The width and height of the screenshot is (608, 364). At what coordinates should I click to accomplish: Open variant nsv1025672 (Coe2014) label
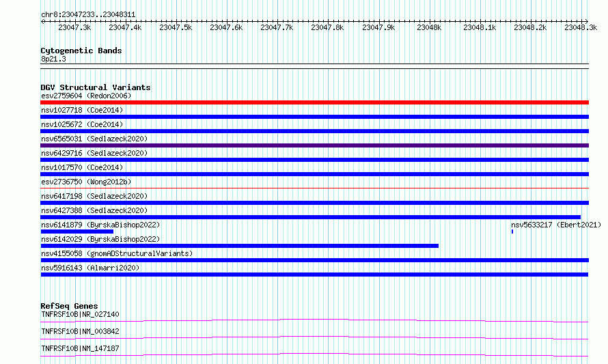82,124
